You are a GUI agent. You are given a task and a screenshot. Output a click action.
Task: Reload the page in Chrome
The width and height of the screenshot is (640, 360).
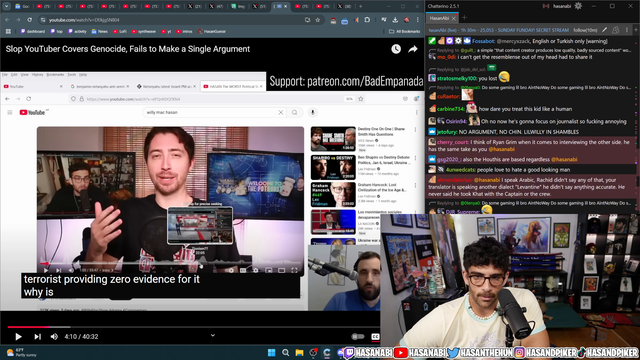[x=29, y=20]
